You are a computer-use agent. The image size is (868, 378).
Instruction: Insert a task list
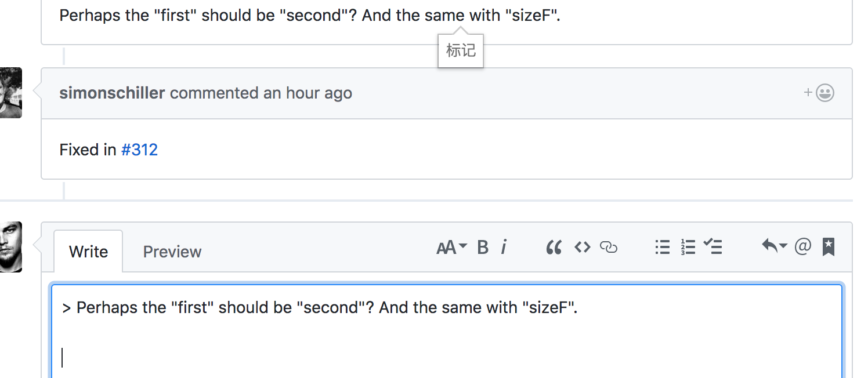click(713, 247)
